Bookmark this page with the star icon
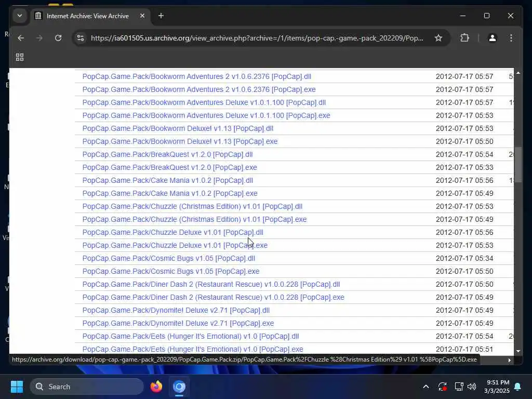The width and height of the screenshot is (532, 399). tap(438, 38)
